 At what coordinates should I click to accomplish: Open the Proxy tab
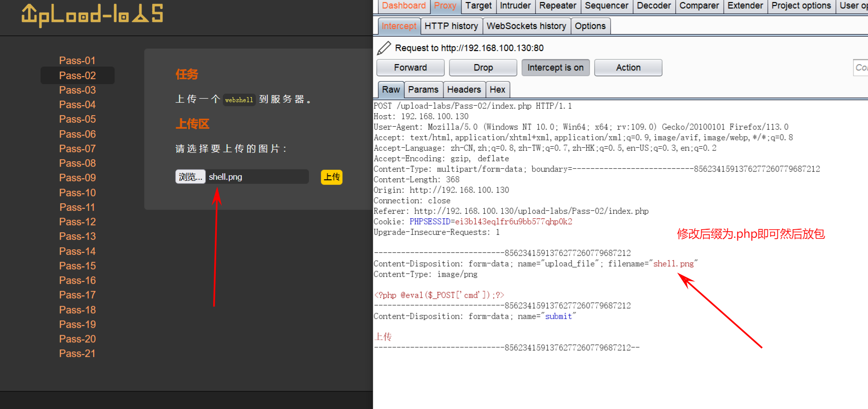click(445, 6)
